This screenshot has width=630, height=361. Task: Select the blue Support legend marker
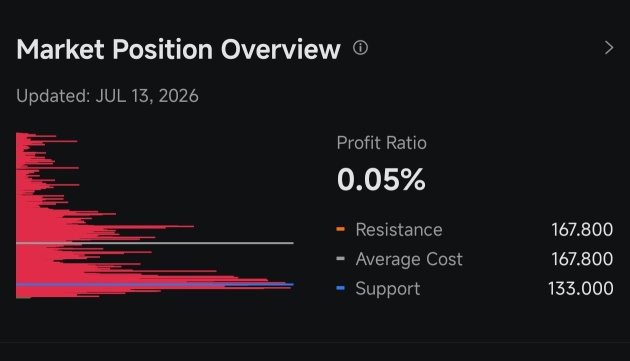[340, 288]
